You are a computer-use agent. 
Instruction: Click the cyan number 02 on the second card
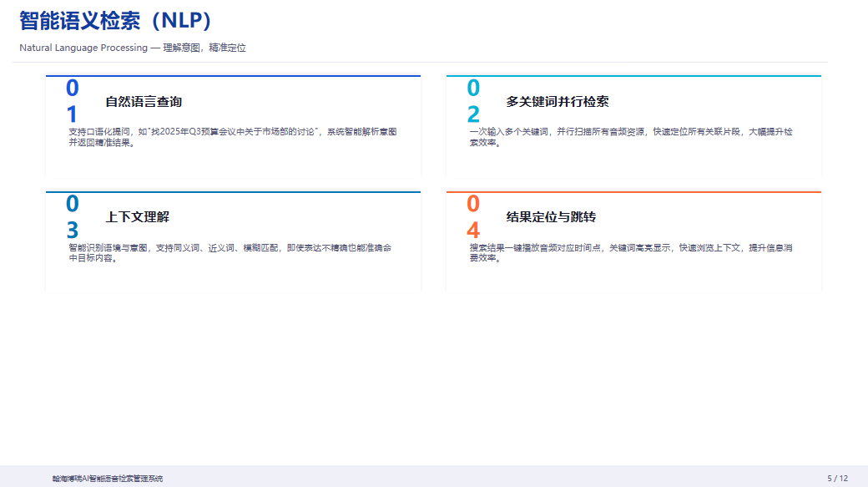click(x=473, y=101)
